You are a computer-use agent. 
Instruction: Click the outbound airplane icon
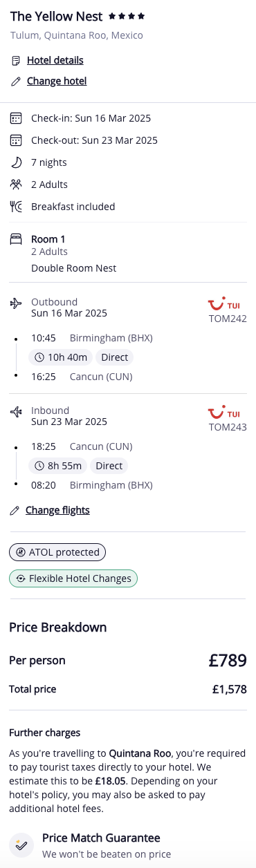coord(16,303)
